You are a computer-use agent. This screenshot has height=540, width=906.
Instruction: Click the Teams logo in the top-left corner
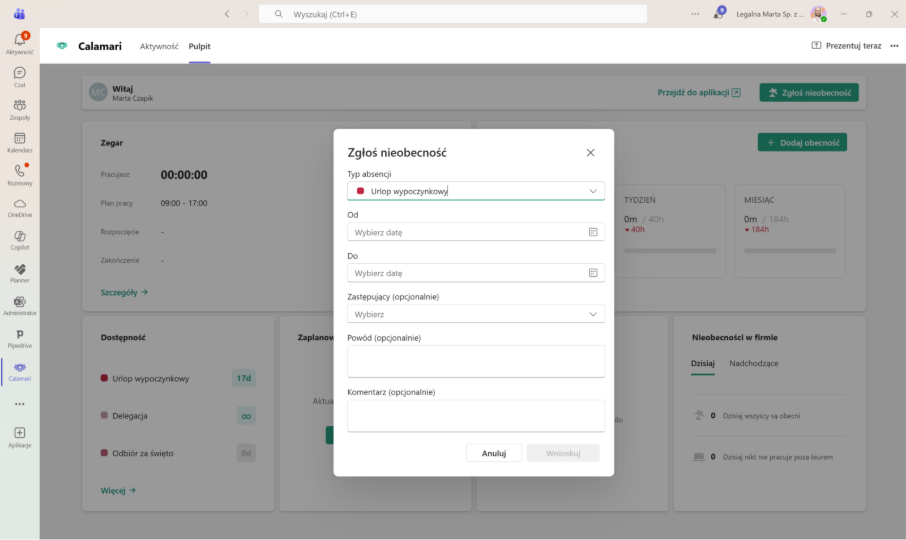[x=20, y=14]
